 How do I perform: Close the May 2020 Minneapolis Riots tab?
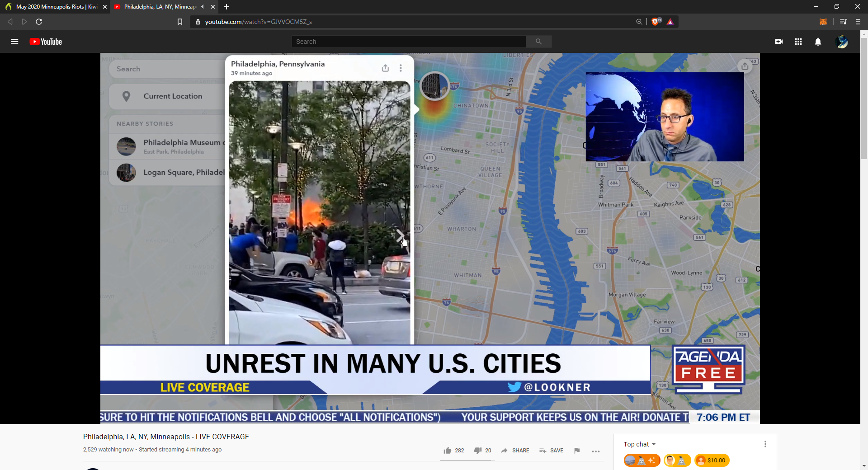pyautogui.click(x=105, y=7)
